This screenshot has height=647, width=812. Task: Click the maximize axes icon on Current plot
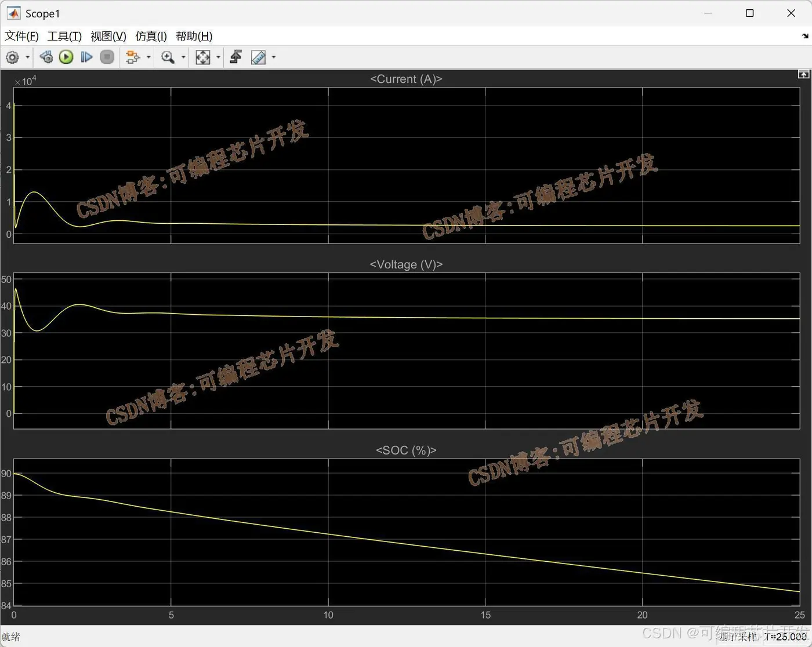coord(803,74)
